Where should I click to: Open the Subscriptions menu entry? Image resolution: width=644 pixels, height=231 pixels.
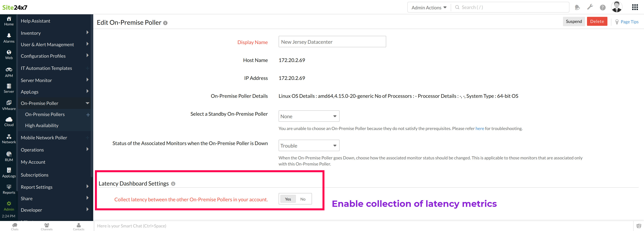click(x=34, y=175)
